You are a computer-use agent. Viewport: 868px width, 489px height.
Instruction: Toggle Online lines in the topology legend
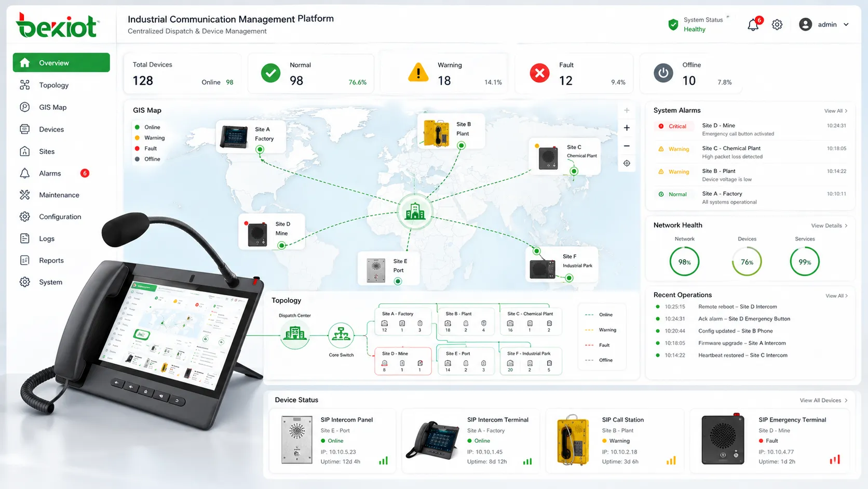click(x=599, y=315)
